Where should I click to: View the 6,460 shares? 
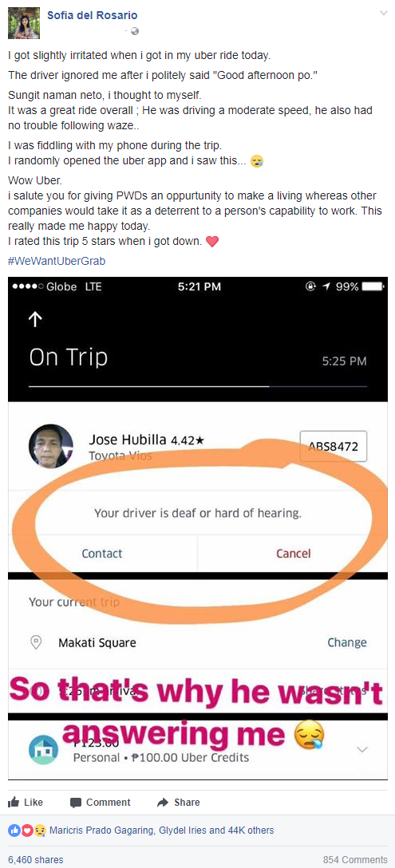pyautogui.click(x=35, y=860)
